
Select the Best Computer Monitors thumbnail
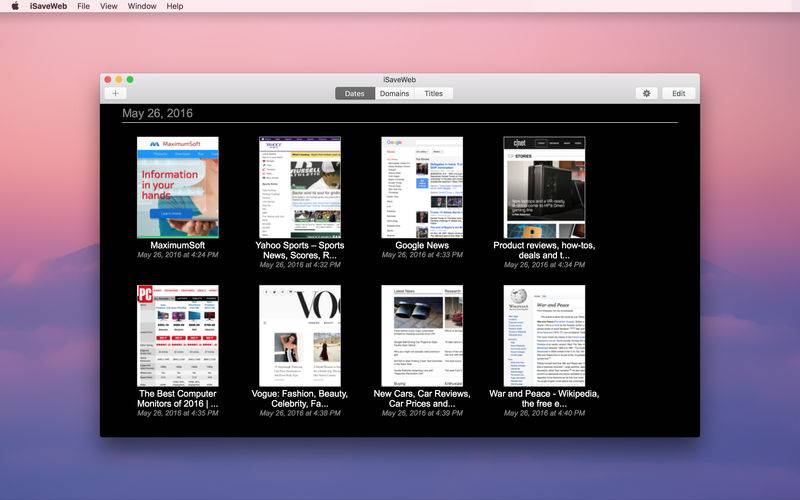click(178, 336)
